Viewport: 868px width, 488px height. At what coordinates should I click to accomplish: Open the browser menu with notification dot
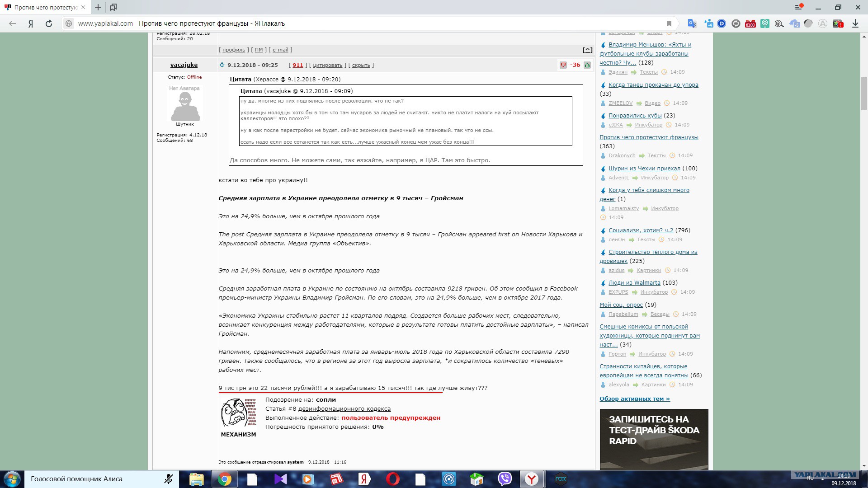(799, 7)
